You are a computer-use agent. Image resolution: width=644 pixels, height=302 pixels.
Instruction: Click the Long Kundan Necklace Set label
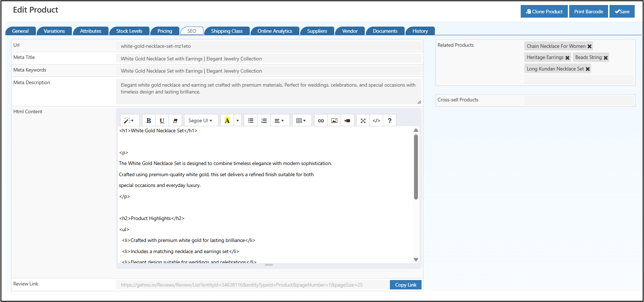pyautogui.click(x=555, y=69)
